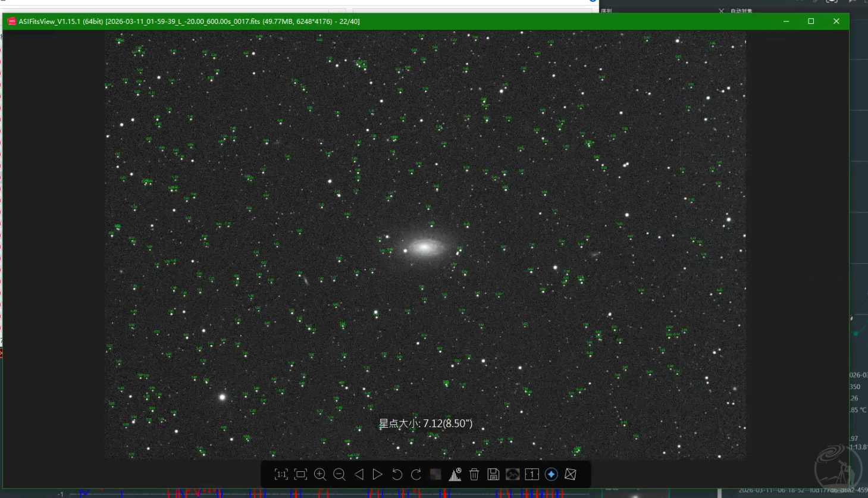The width and height of the screenshot is (868, 498).
Task: Delete the current image with trash icon
Action: point(474,474)
